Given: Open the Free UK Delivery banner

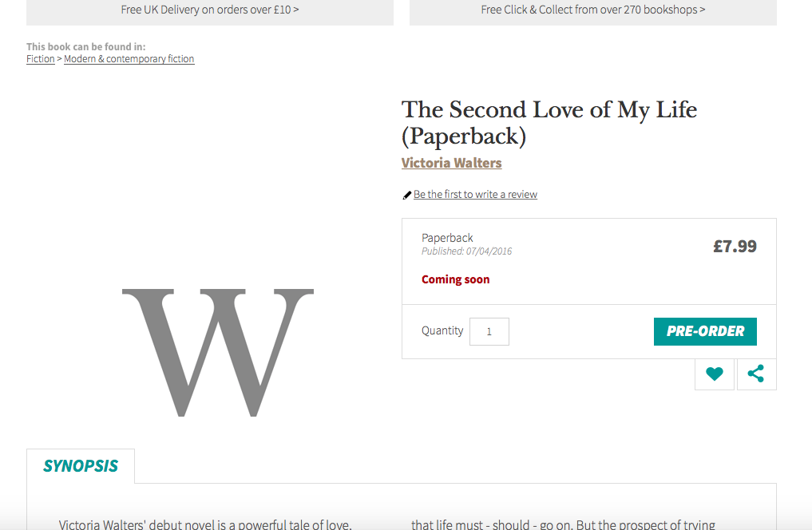Looking at the screenshot, I should [210, 10].
